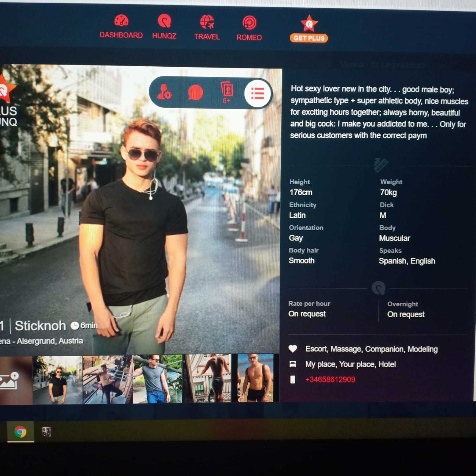
Task: Click the person-with-gear contact icon
Action: coord(164,92)
